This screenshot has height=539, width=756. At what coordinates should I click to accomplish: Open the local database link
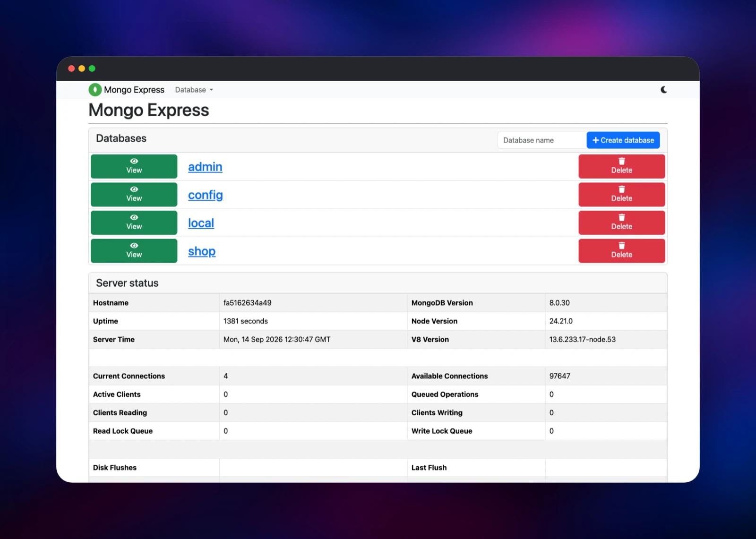[201, 223]
